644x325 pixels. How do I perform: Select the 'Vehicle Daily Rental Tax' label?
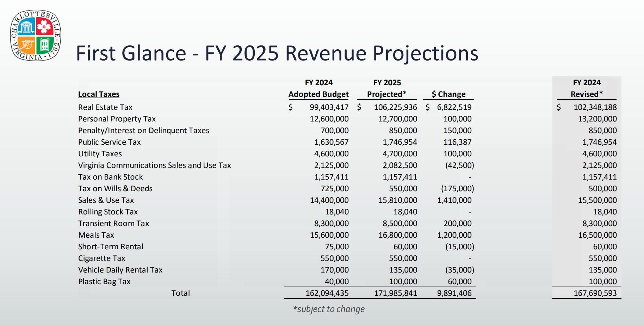click(x=120, y=270)
